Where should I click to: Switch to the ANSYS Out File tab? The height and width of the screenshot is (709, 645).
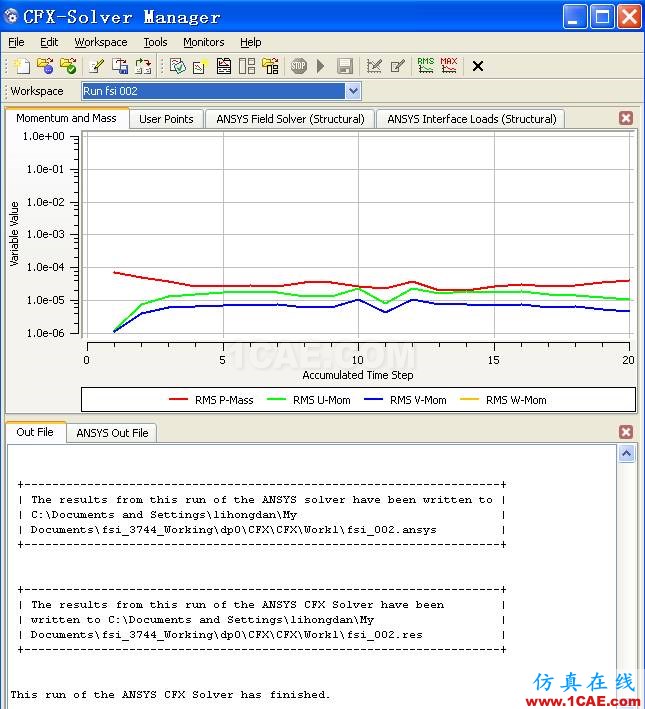tap(112, 433)
